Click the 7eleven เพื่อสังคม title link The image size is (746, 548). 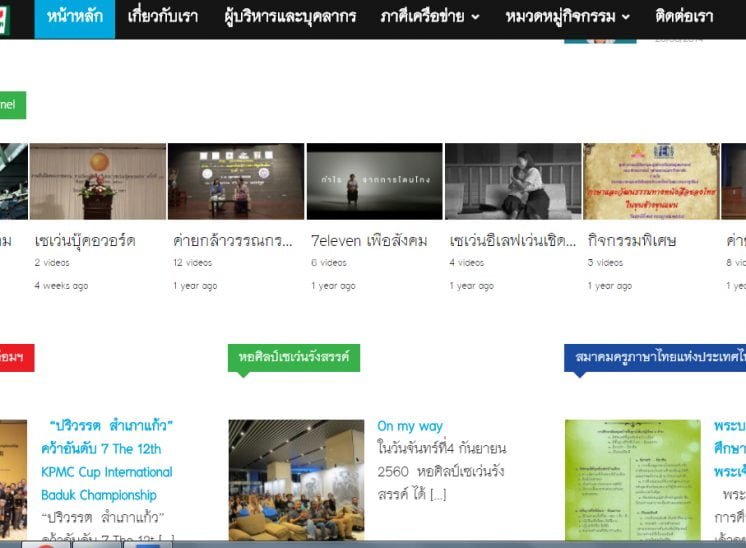pos(369,241)
